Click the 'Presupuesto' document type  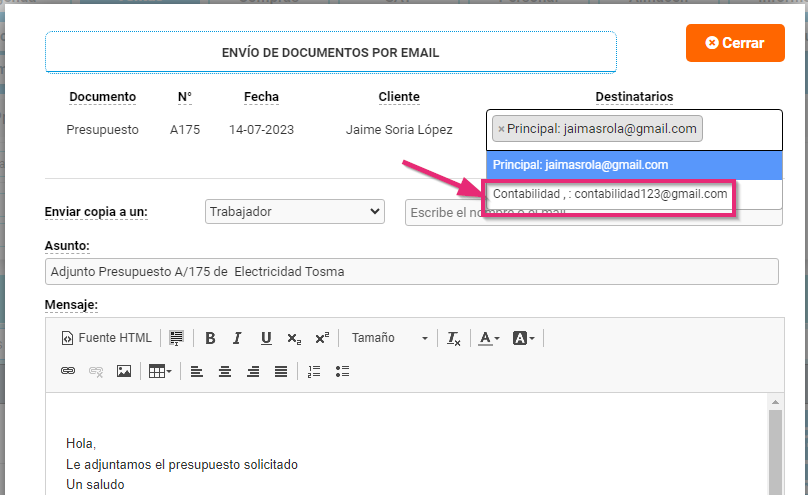[103, 129]
